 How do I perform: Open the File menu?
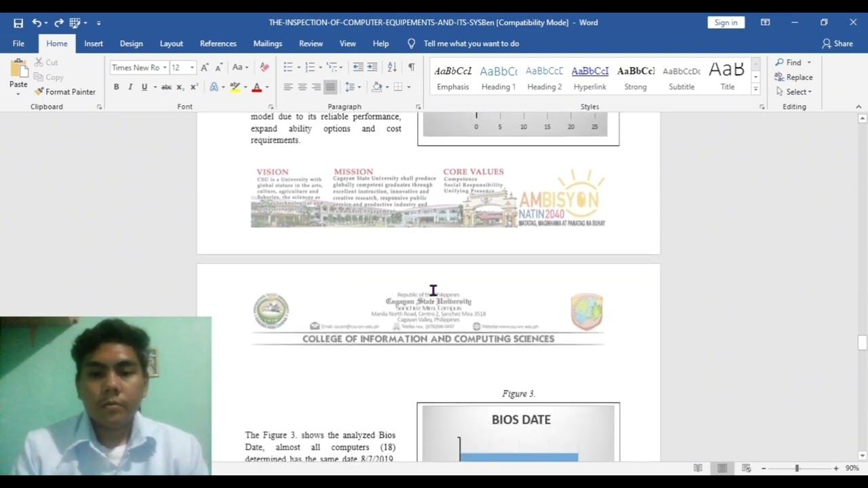pyautogui.click(x=18, y=43)
